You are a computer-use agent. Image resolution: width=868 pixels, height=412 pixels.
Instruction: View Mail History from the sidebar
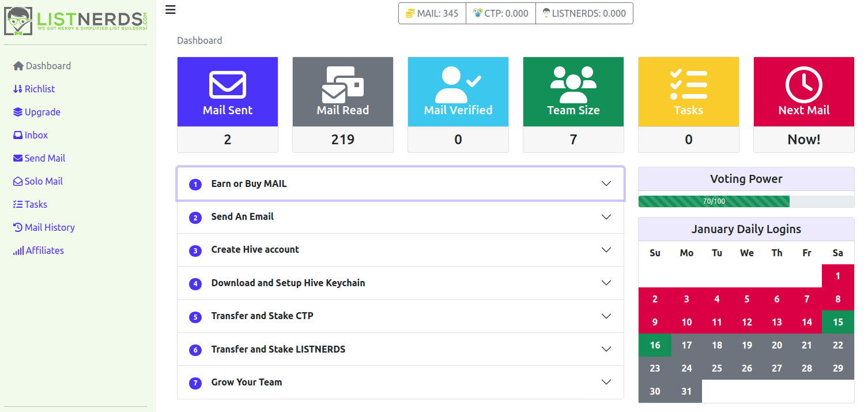click(44, 227)
